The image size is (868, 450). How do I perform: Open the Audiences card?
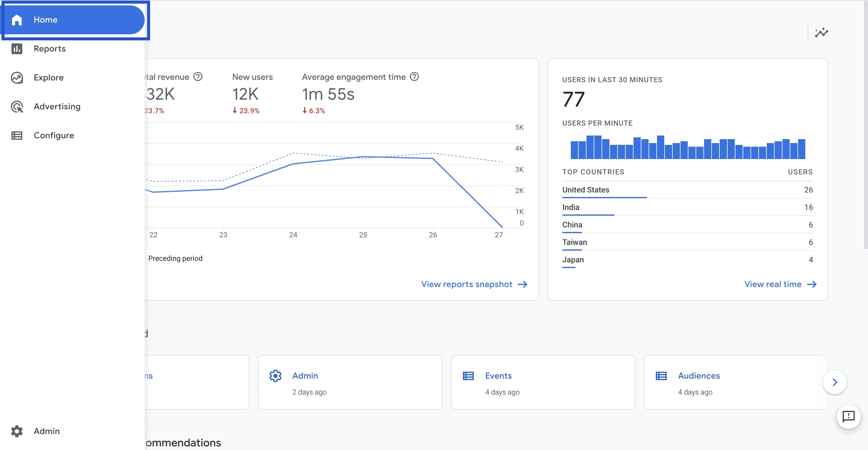[699, 376]
